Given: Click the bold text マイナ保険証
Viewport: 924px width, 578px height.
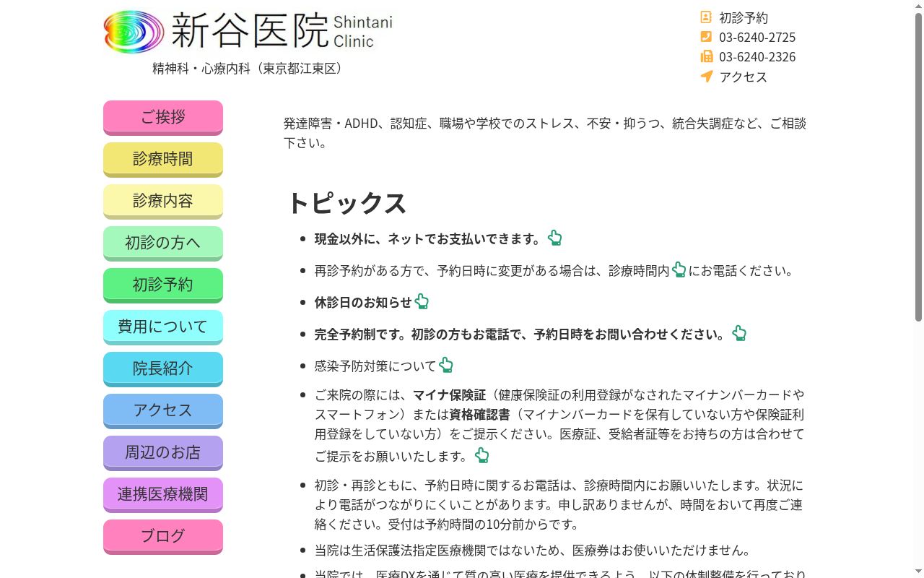Looking at the screenshot, I should [x=449, y=395].
